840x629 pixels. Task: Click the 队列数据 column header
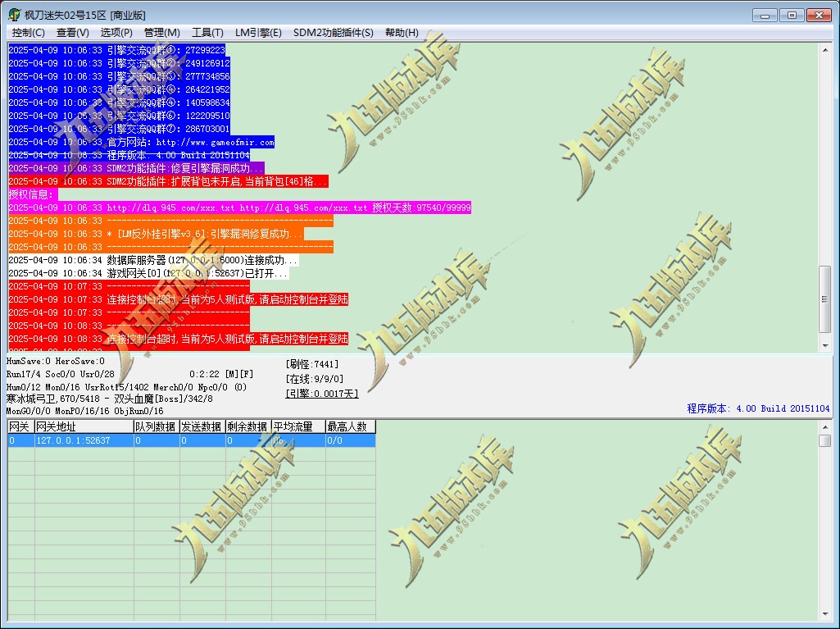(157, 426)
